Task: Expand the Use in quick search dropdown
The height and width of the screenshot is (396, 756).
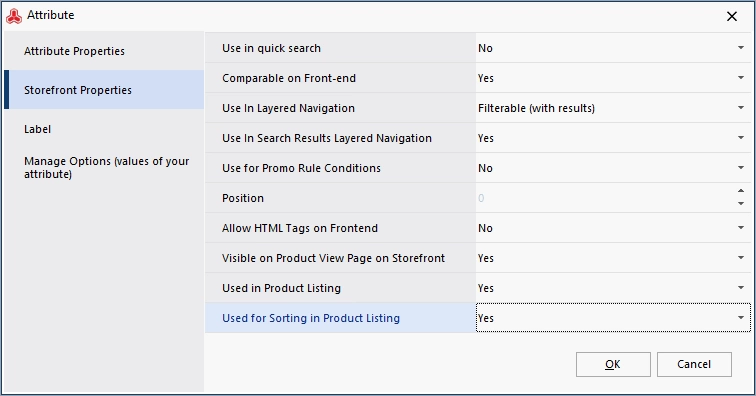Action: coord(741,48)
